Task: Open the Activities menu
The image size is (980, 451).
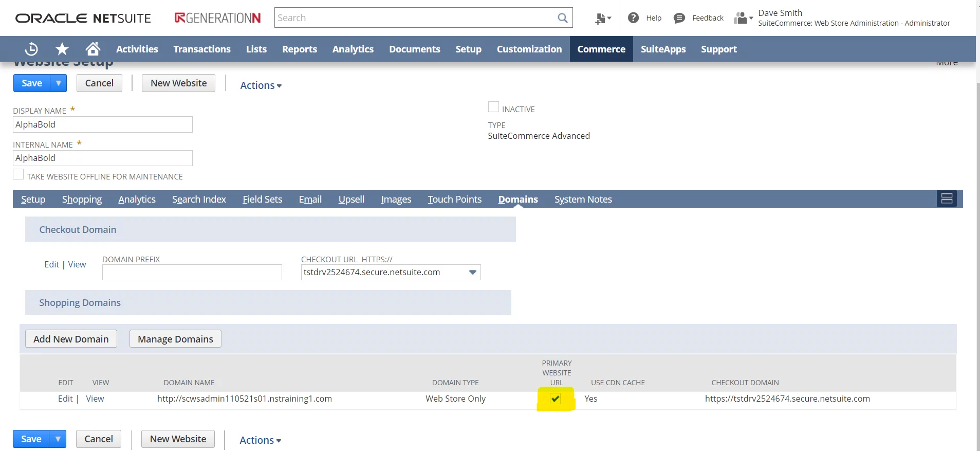Action: (x=137, y=49)
